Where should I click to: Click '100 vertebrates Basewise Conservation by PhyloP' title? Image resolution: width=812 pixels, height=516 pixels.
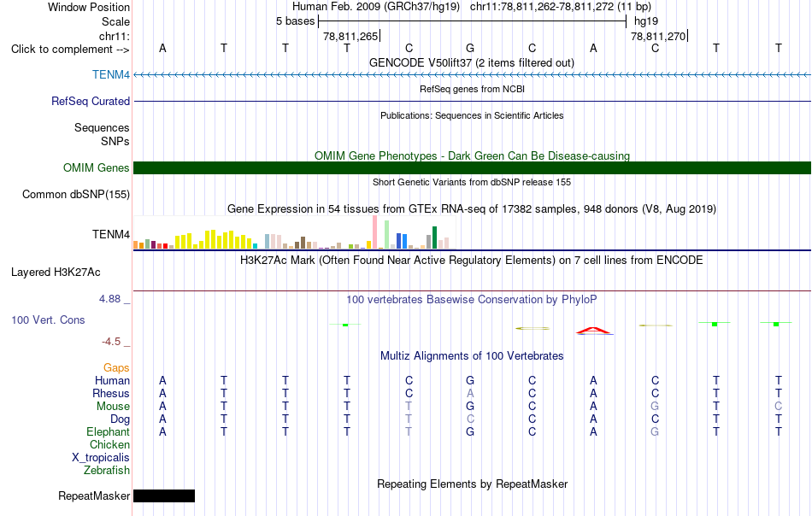(472, 299)
